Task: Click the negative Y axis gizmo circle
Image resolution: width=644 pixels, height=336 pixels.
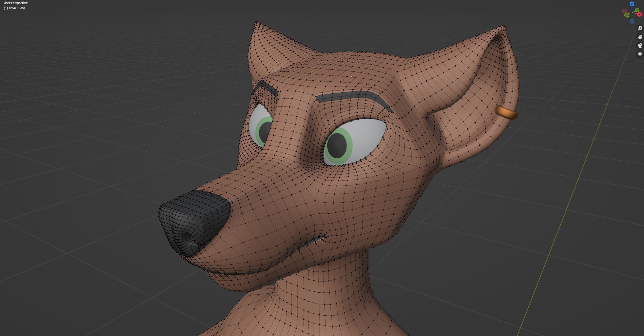Action: (627, 15)
